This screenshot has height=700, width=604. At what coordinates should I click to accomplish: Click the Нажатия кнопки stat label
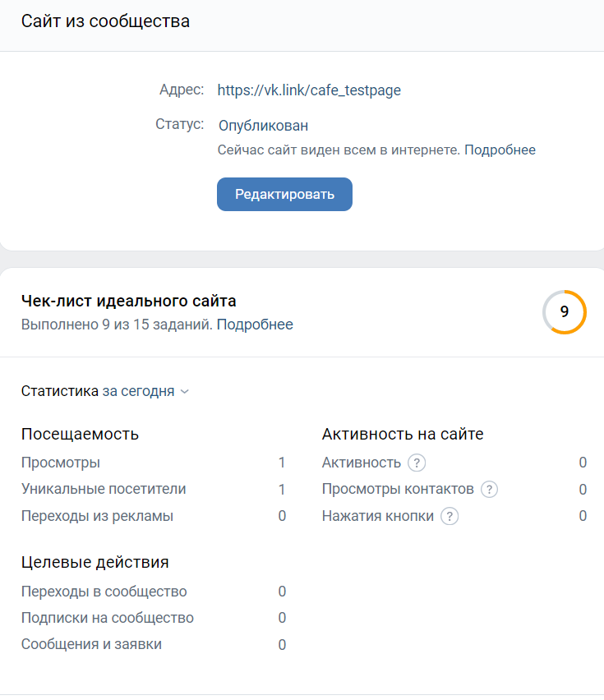point(378,516)
